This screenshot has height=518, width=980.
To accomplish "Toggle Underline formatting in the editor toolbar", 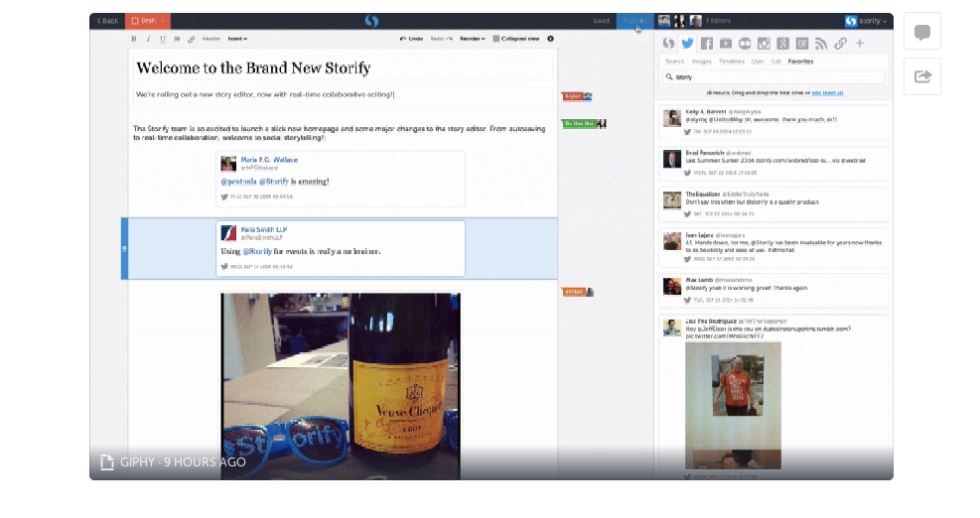I will 163,39.
